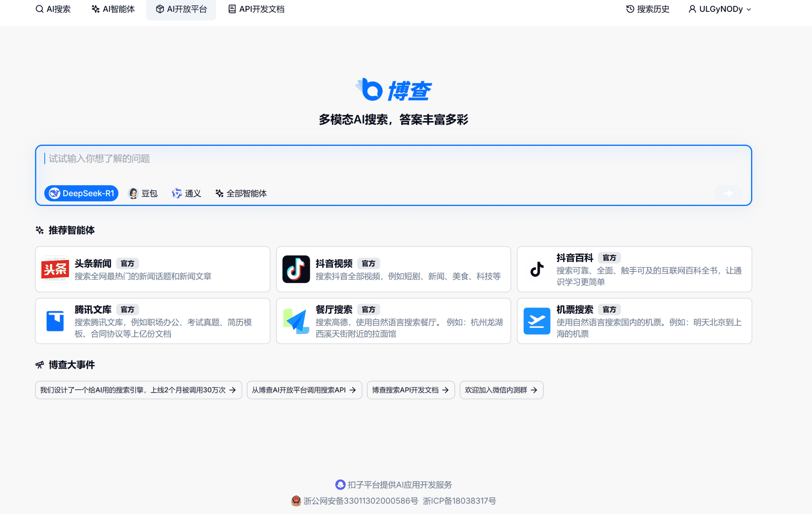Click the 头条新闻 官方 badge
Screen dimensions: 812x514
[127, 263]
